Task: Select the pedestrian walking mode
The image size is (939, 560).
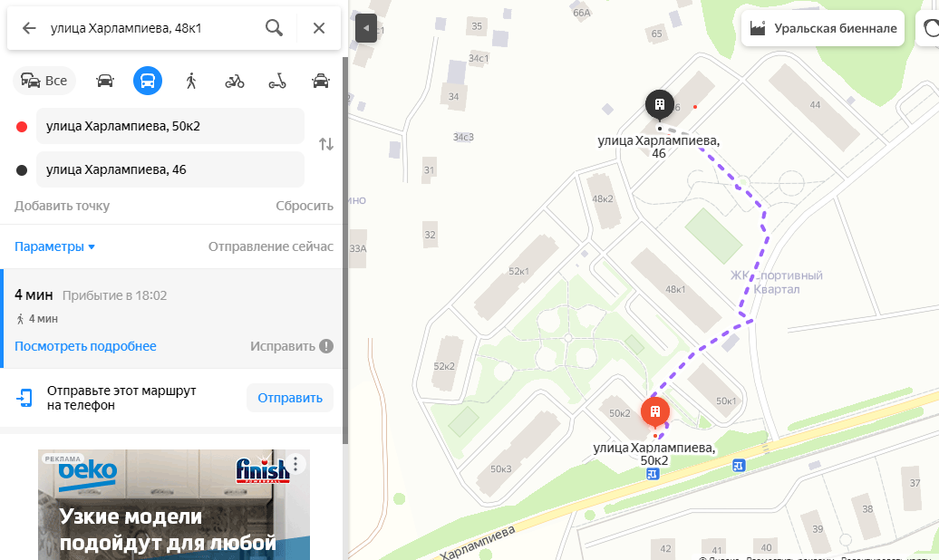Action: (x=191, y=81)
